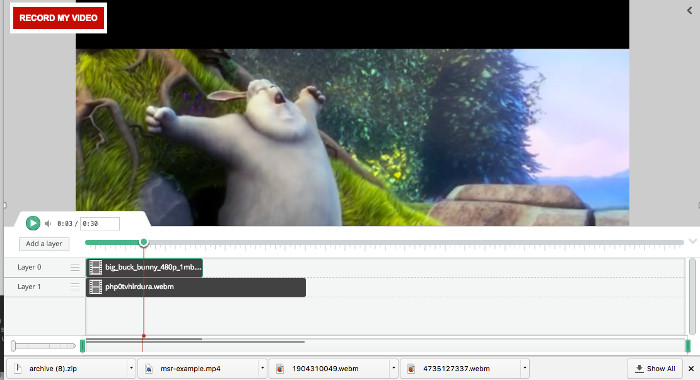The height and width of the screenshot is (380, 700).
Task: Click the left green range handle of the overview bar
Action: (83, 346)
